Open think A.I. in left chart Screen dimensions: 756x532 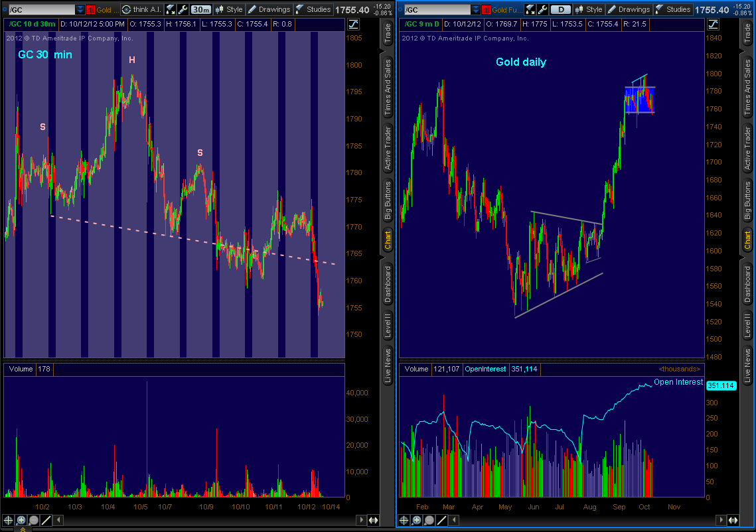coord(141,9)
